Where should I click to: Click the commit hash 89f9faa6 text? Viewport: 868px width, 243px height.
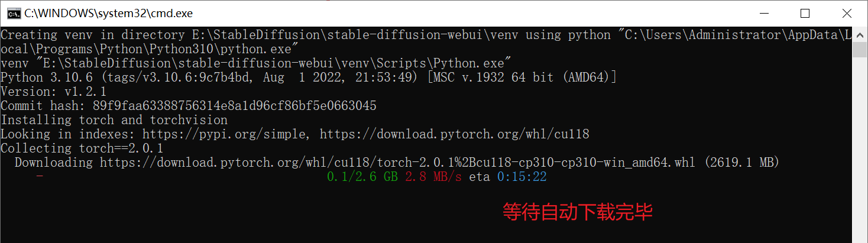pyautogui.click(x=234, y=106)
